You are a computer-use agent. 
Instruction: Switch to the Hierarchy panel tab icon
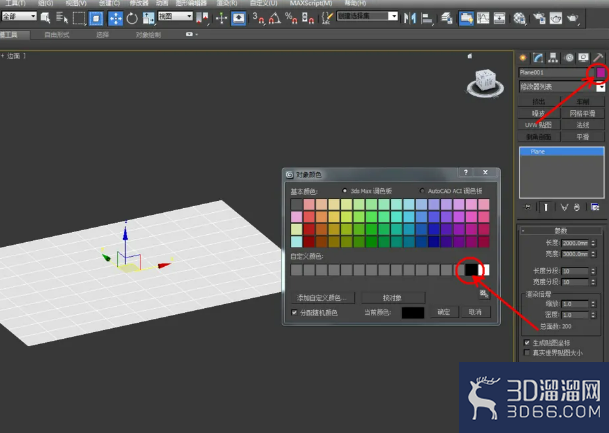[553, 58]
